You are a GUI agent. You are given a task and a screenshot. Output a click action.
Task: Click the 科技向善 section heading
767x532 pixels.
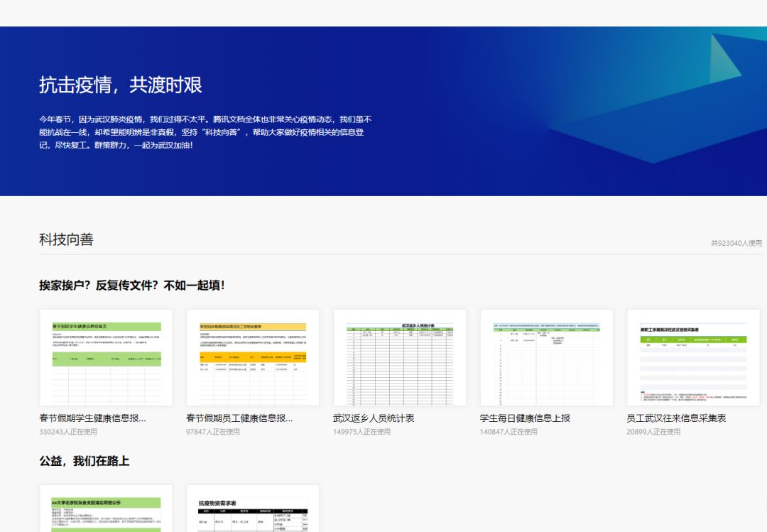coord(66,239)
